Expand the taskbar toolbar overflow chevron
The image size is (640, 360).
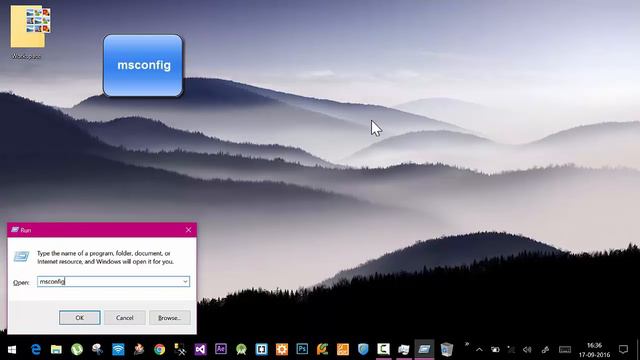466,345
